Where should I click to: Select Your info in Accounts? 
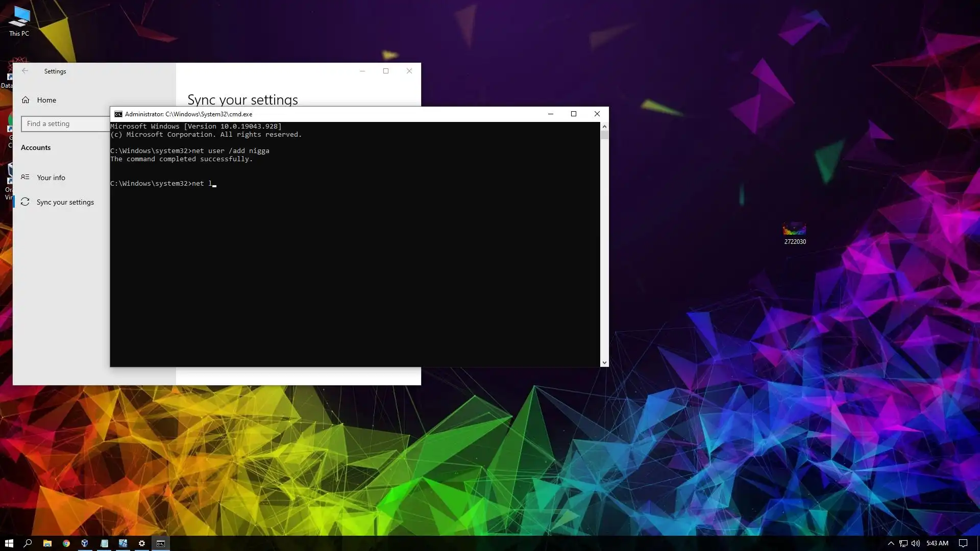click(x=51, y=178)
